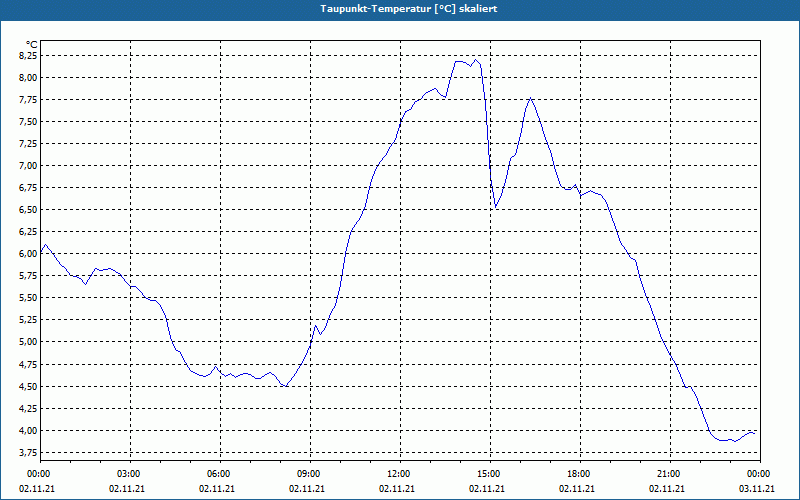800x500 pixels.
Task: Choose the '4,50' y-axis value
Action: [29, 386]
